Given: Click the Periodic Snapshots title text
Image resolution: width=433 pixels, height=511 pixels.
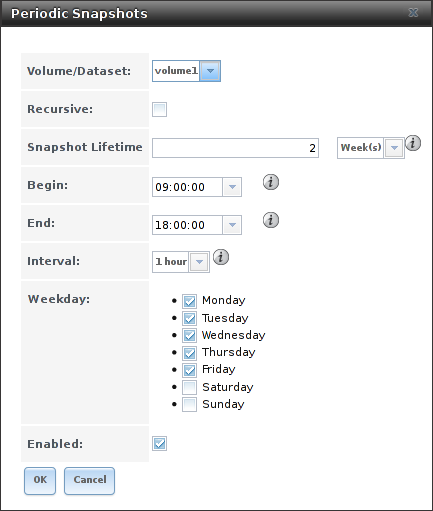Looking at the screenshot, I should coord(79,14).
